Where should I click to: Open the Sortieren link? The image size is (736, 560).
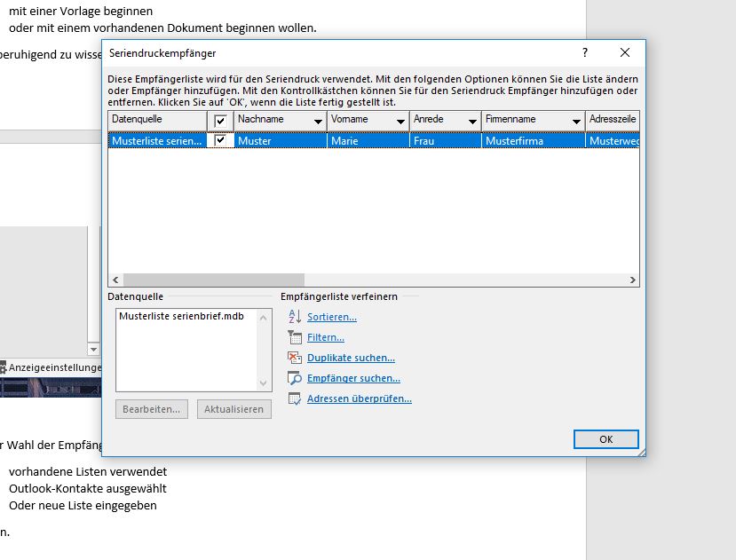pyautogui.click(x=331, y=317)
